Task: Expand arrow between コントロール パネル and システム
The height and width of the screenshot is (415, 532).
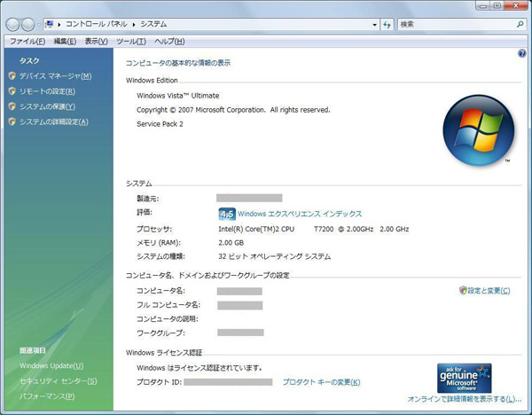Action: point(134,25)
